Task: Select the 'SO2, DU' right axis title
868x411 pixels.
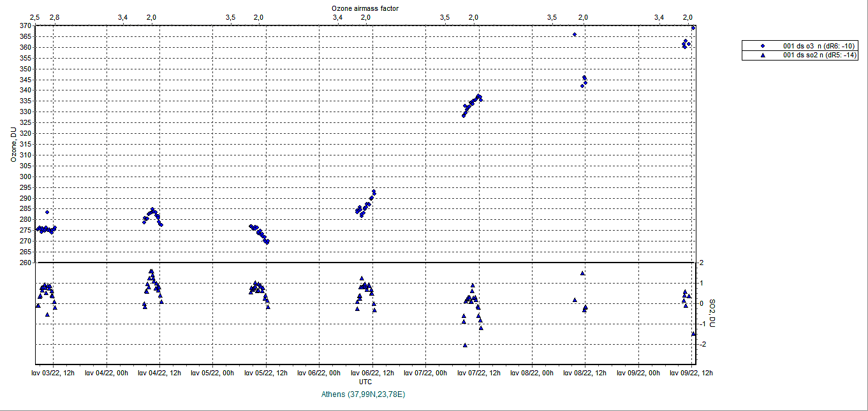Action: [713, 314]
